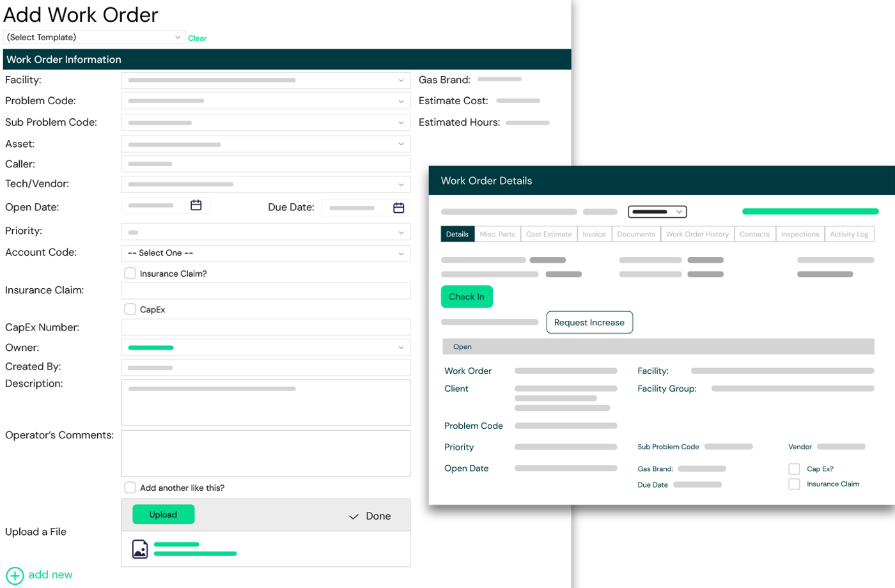
Task: Click the Work Order Information section header
Action: tap(287, 59)
